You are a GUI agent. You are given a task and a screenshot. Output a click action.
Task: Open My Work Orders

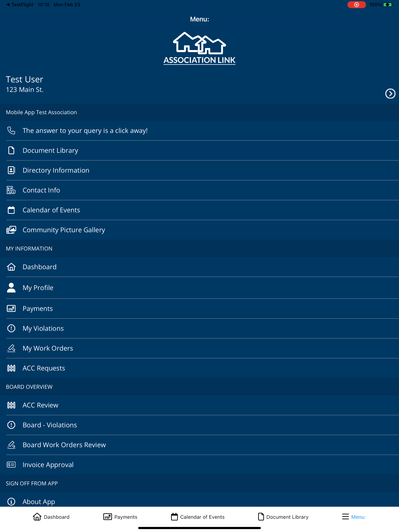point(199,348)
